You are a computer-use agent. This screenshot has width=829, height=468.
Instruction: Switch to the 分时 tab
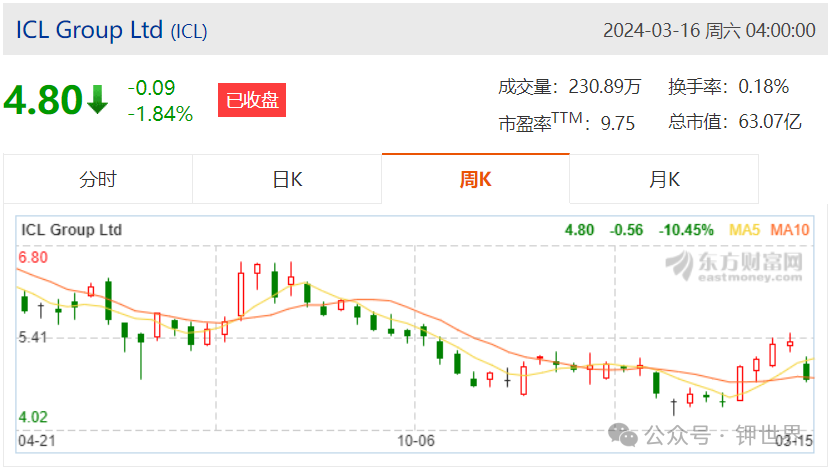pos(98,179)
